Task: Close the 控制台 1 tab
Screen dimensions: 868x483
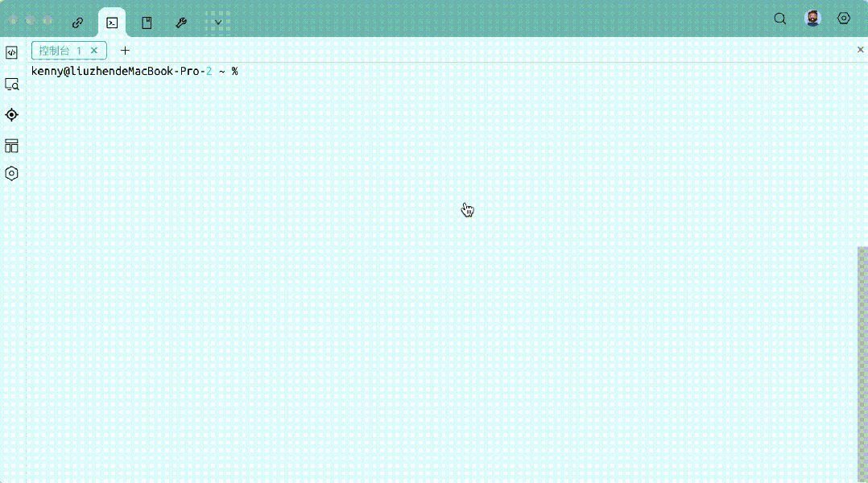Action: pyautogui.click(x=94, y=51)
